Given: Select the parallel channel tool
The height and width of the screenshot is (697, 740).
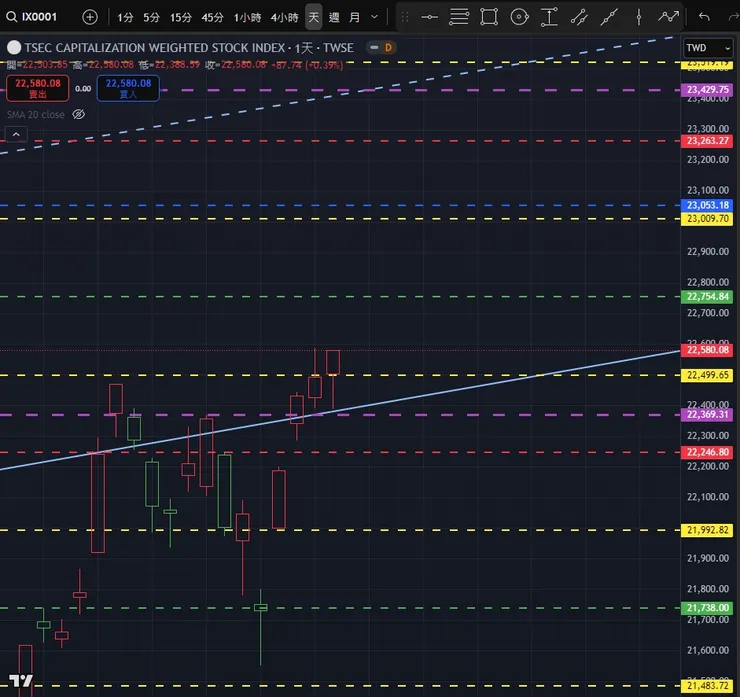Looking at the screenshot, I should pos(579,17).
